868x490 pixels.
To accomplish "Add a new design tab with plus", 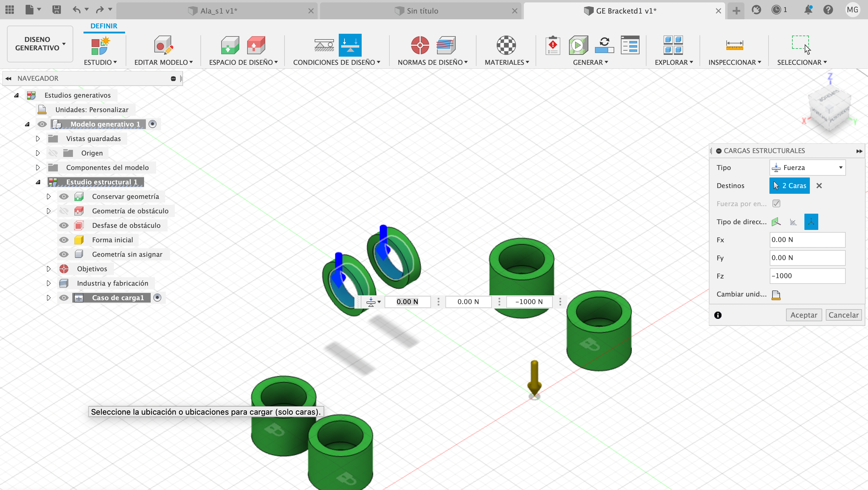I will (x=736, y=11).
